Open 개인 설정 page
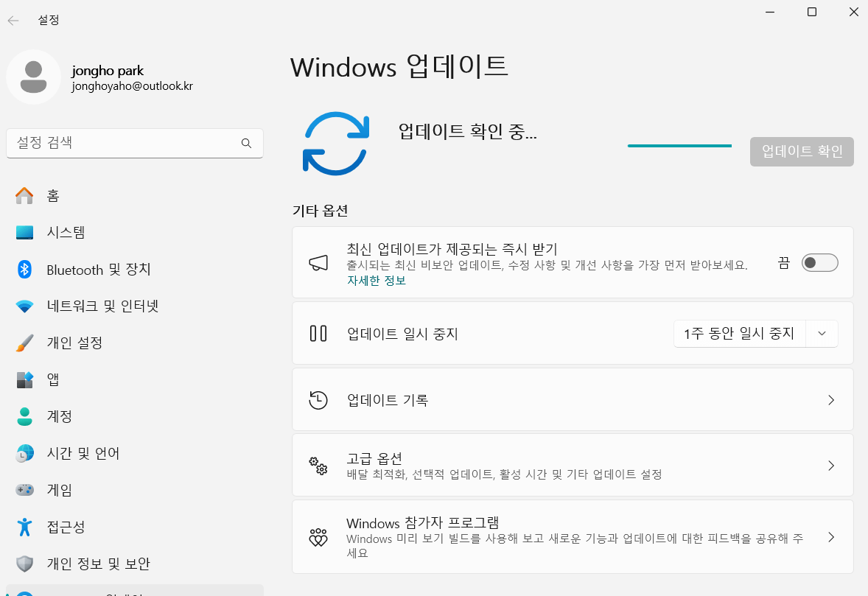This screenshot has height=596, width=868. click(135, 343)
